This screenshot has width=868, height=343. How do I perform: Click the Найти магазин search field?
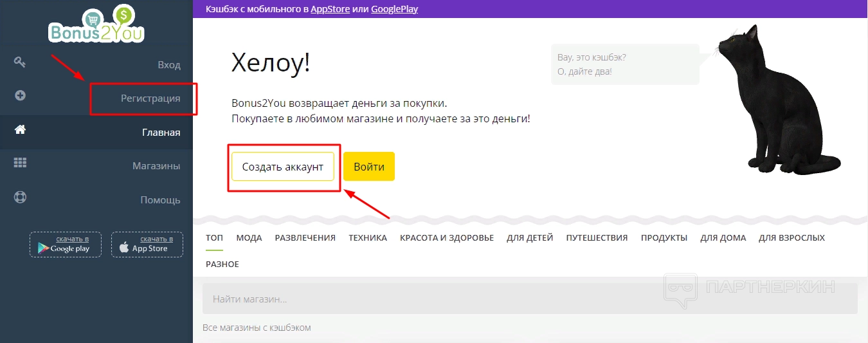point(530,299)
